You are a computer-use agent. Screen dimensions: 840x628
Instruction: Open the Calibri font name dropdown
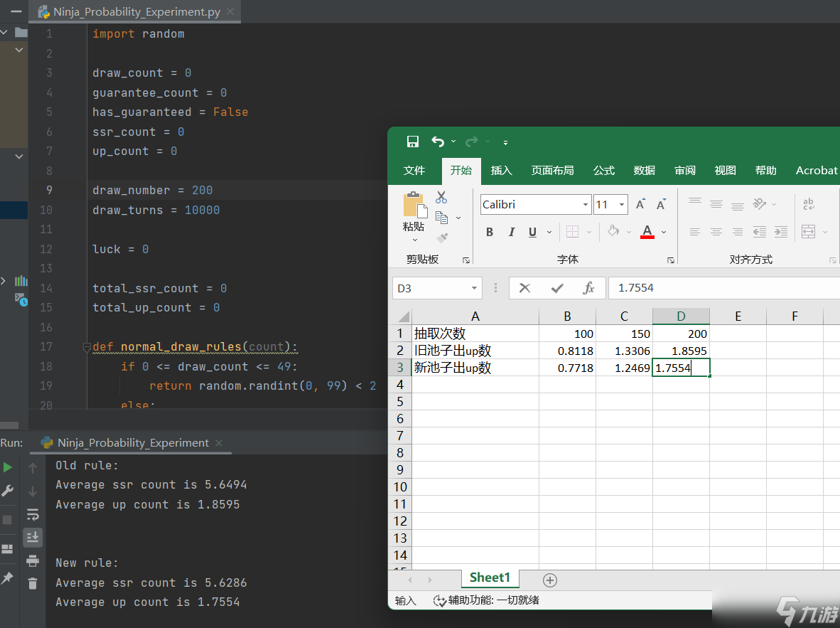click(x=585, y=204)
